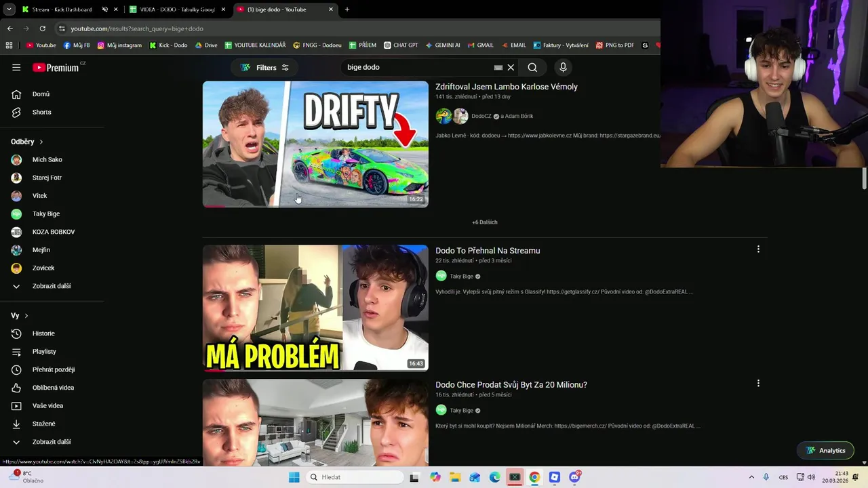Open Přehrát později list
The height and width of the screenshot is (488, 868).
pyautogui.click(x=52, y=369)
